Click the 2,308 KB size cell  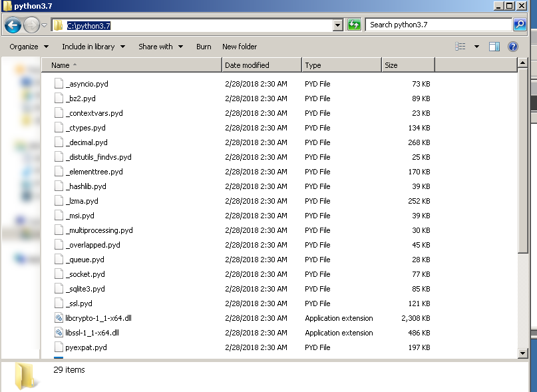point(415,318)
